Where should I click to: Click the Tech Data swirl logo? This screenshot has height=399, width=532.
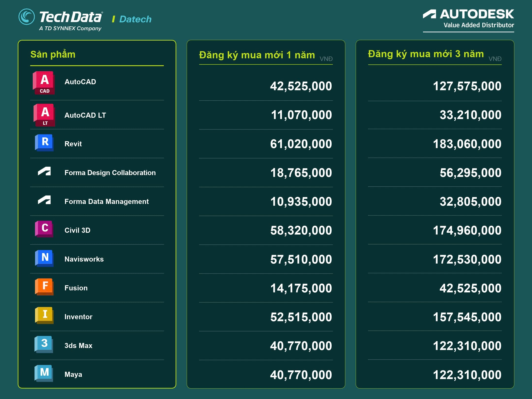pyautogui.click(x=27, y=17)
